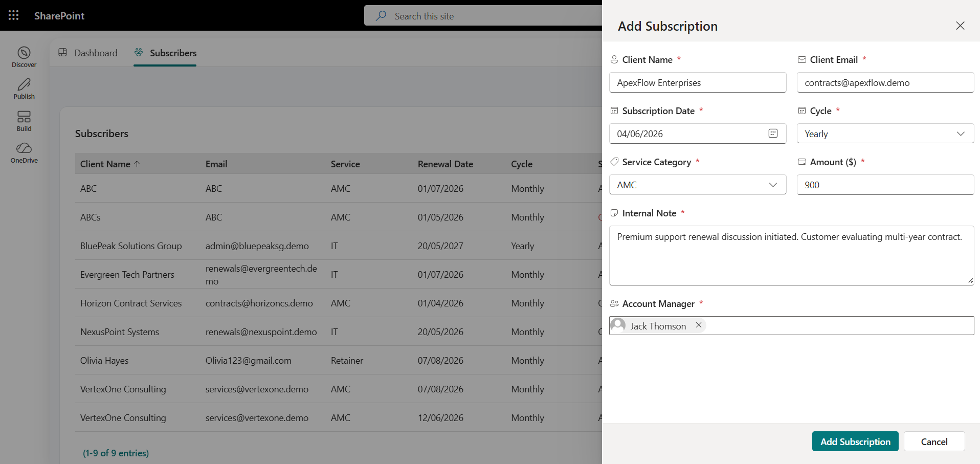Viewport: 980px width, 464px height.
Task: Click the Client Email envelope icon
Action: click(x=802, y=59)
